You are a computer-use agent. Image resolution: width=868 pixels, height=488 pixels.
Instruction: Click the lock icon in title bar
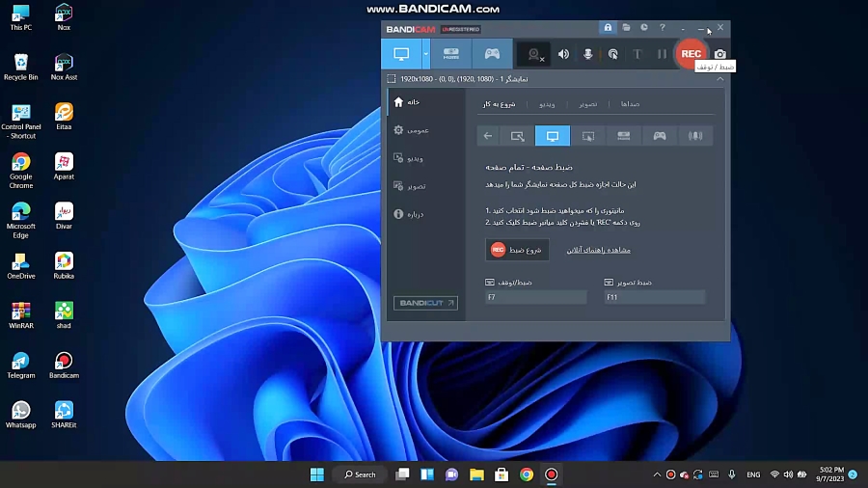click(608, 27)
